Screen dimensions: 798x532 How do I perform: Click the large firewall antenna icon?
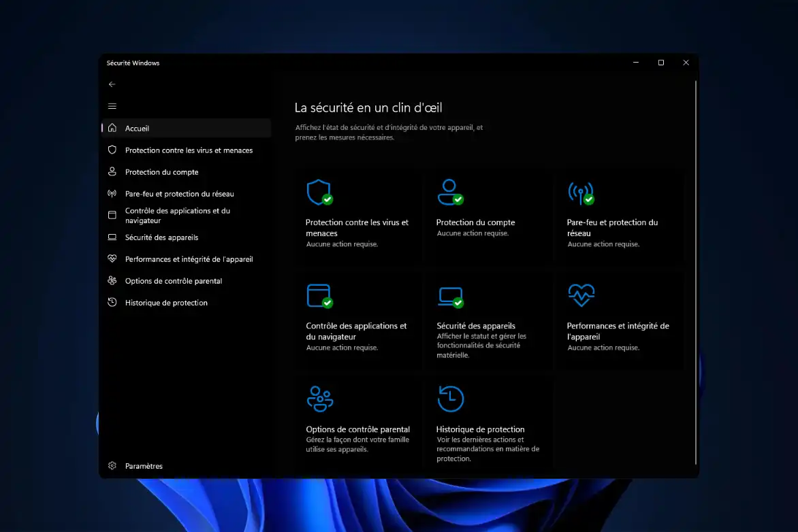point(581,193)
